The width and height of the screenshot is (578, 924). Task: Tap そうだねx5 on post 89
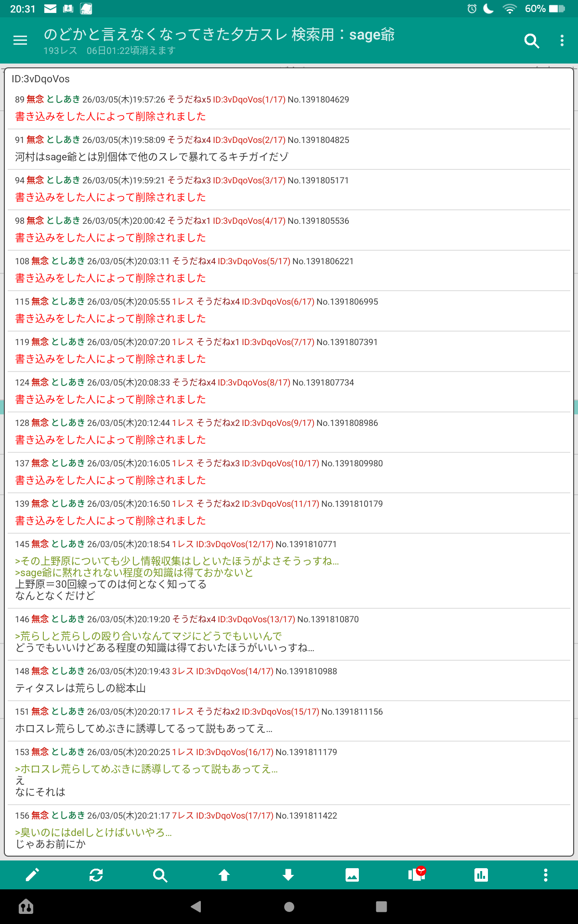coord(189,100)
